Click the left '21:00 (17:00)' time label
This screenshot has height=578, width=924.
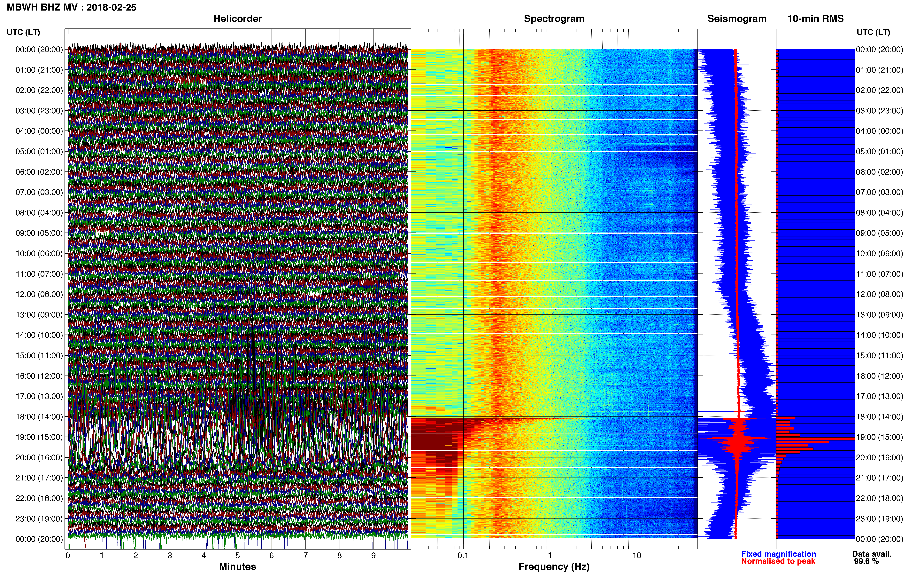(39, 478)
